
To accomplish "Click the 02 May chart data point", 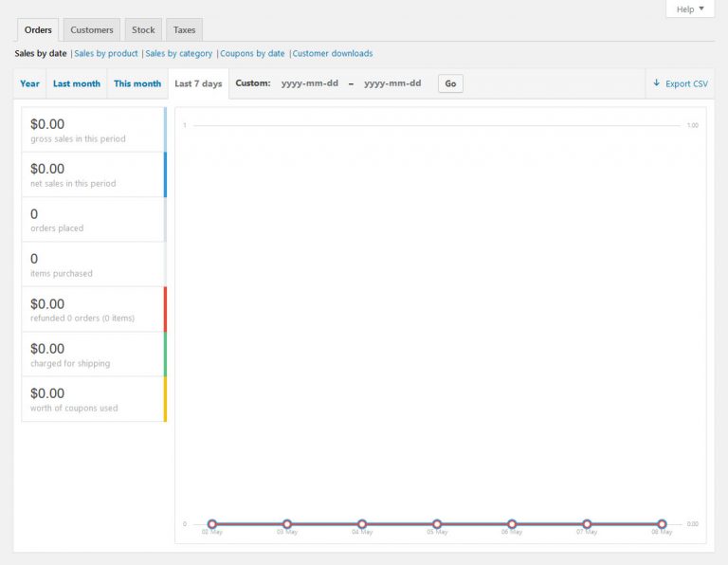I will tap(212, 524).
